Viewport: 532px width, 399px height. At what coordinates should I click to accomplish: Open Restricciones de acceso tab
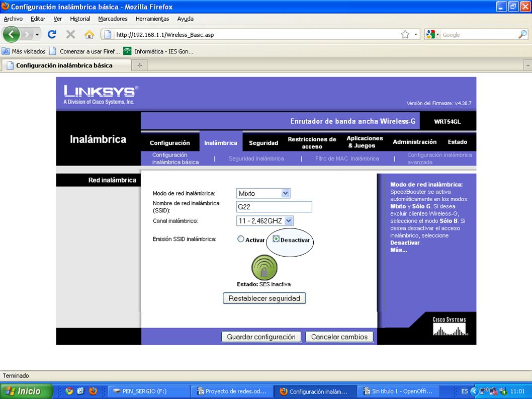[x=312, y=142]
